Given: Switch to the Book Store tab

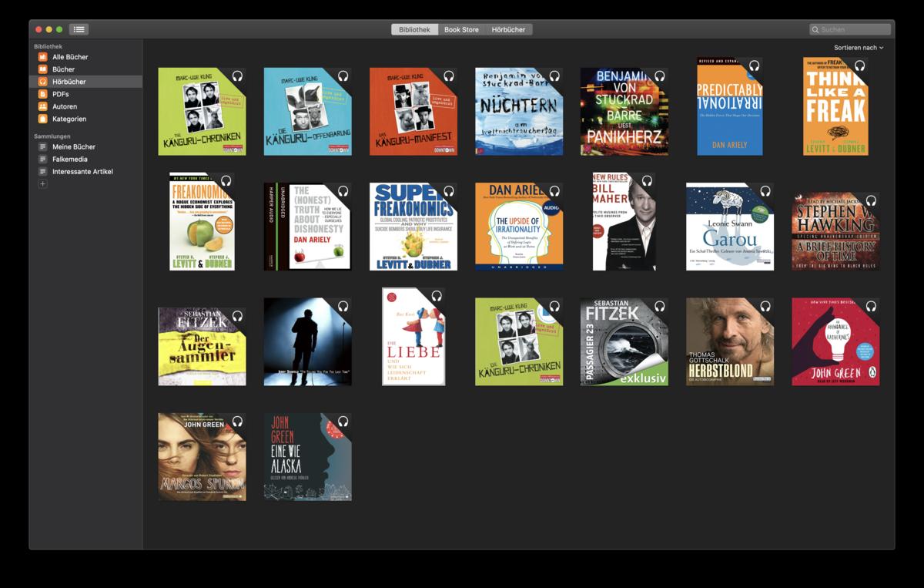Looking at the screenshot, I should (x=461, y=29).
